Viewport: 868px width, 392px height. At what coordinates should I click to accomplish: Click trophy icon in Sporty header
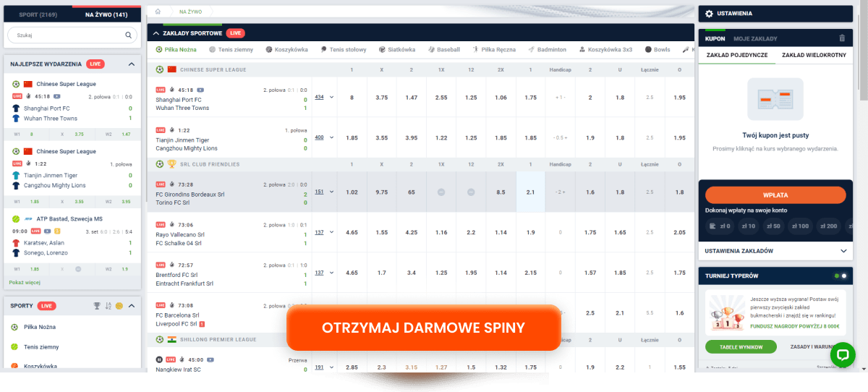(97, 306)
